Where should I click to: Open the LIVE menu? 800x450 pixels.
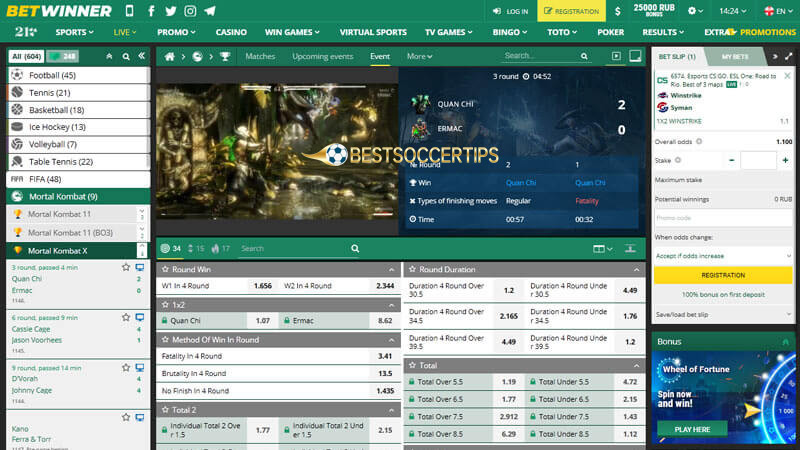[x=124, y=32]
